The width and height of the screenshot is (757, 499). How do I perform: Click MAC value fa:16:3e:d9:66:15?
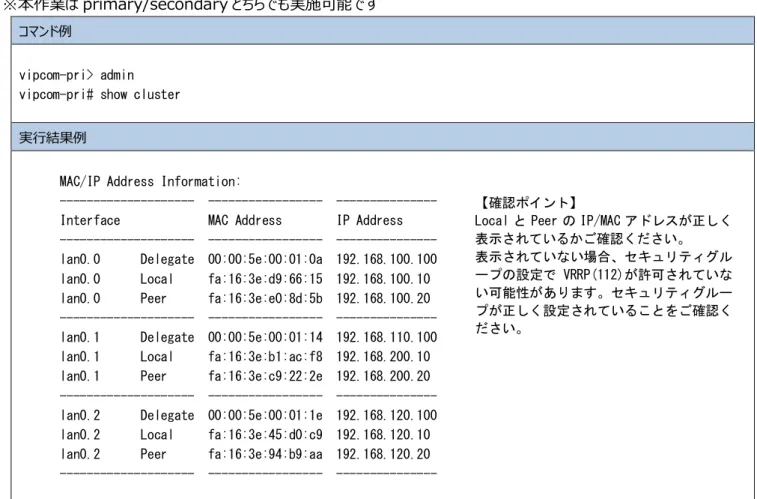coord(265,279)
